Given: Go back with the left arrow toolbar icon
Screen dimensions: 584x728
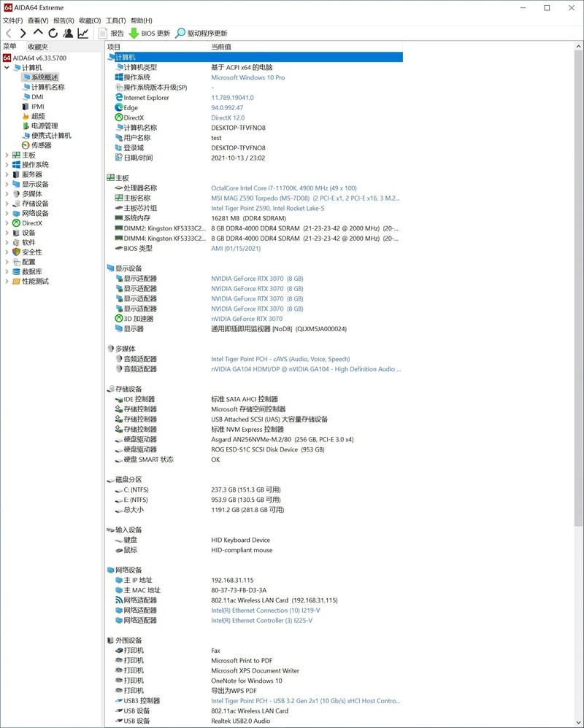Looking at the screenshot, I should pyautogui.click(x=8, y=33).
